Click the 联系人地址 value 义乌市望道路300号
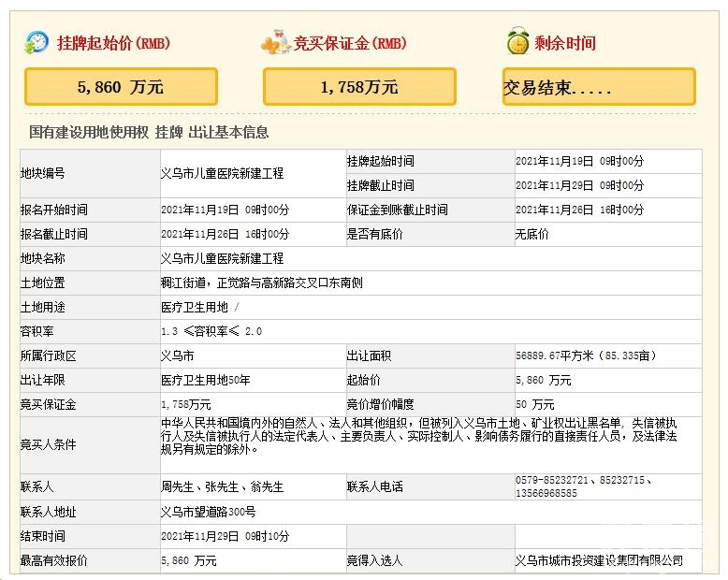 209,512
